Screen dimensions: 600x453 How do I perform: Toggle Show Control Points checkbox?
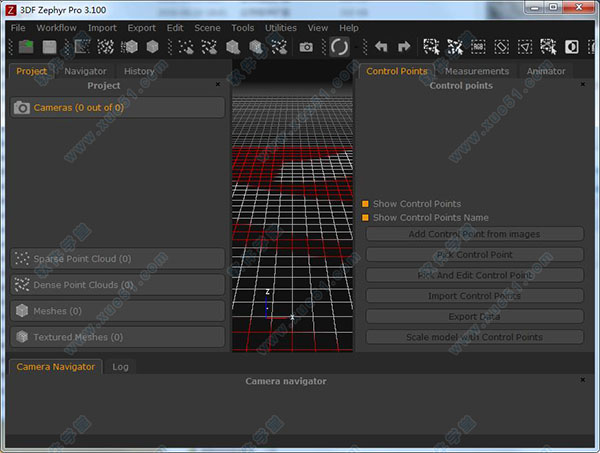coord(365,204)
